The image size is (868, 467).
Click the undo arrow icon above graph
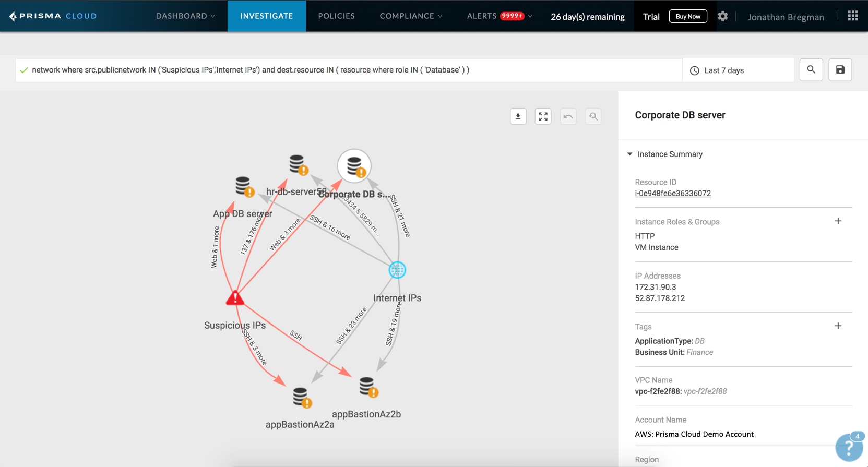pos(568,116)
